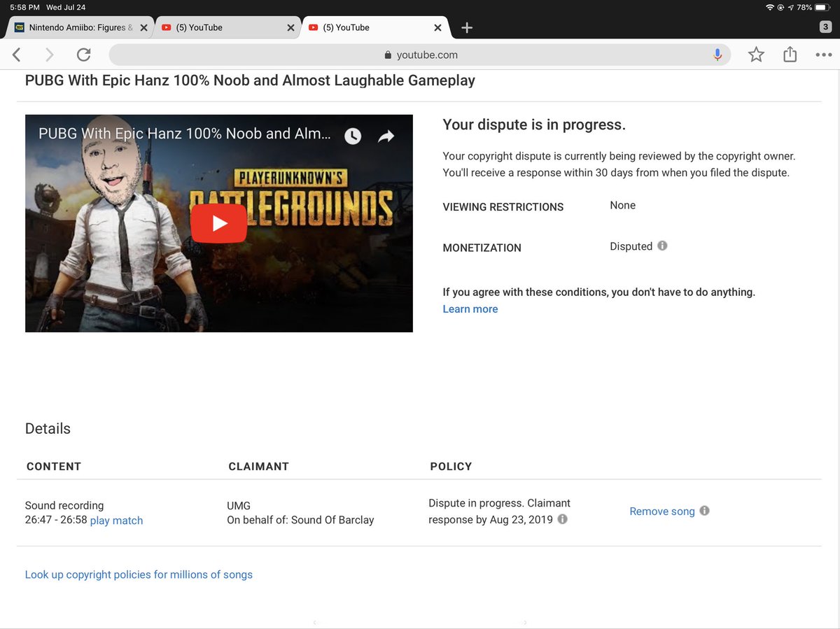
Task: Click video title overlay in player
Action: pos(185,134)
